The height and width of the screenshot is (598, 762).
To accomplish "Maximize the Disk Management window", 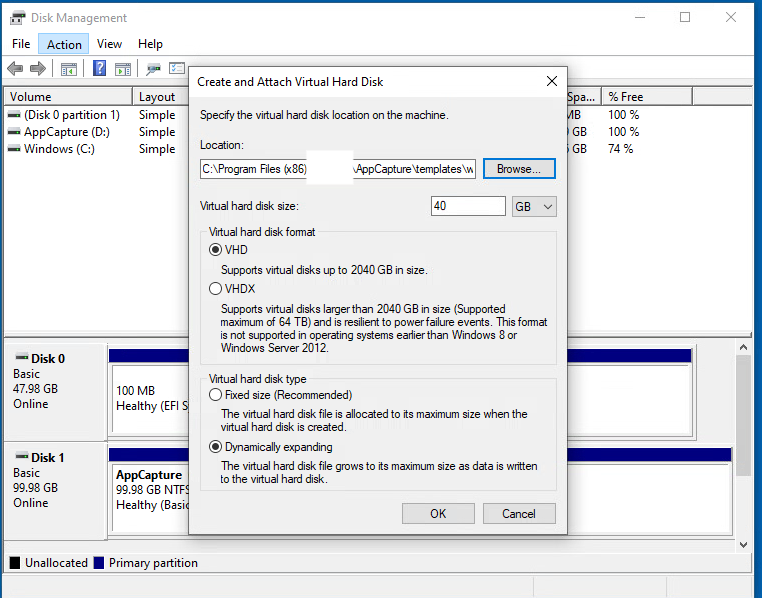I will [685, 17].
